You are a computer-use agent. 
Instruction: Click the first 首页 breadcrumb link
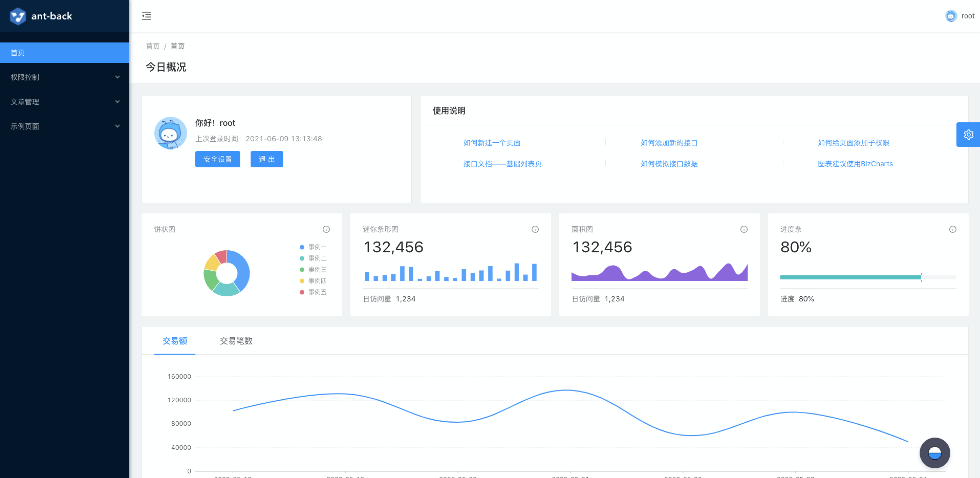click(x=153, y=46)
